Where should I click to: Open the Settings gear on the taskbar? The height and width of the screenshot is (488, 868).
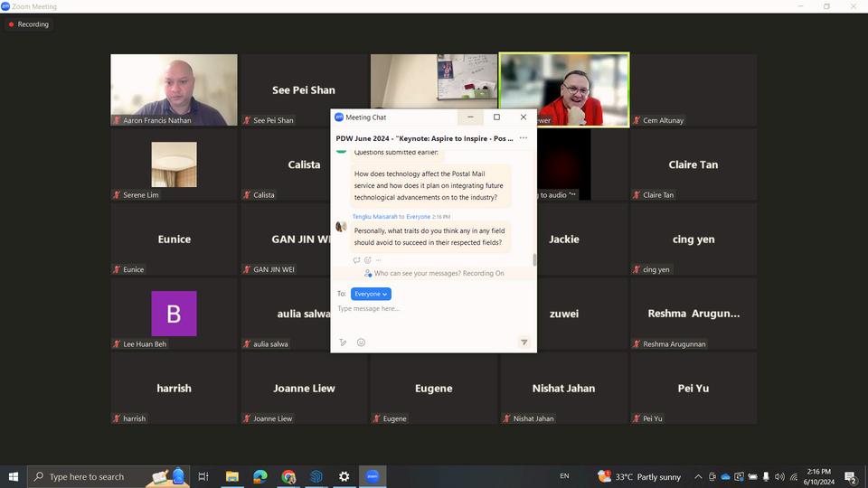(344, 476)
